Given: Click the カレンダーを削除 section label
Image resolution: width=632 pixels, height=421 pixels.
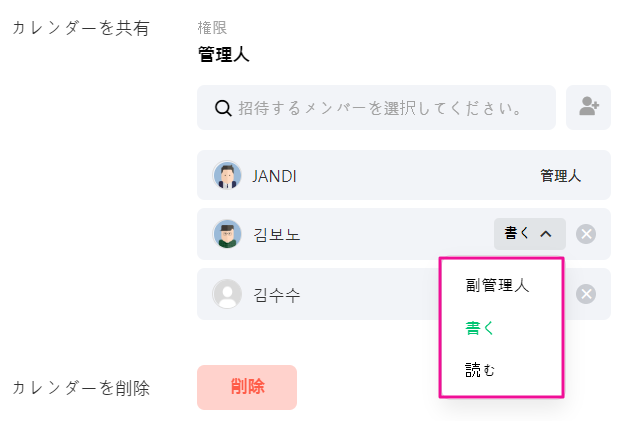Looking at the screenshot, I should click(x=80, y=388).
